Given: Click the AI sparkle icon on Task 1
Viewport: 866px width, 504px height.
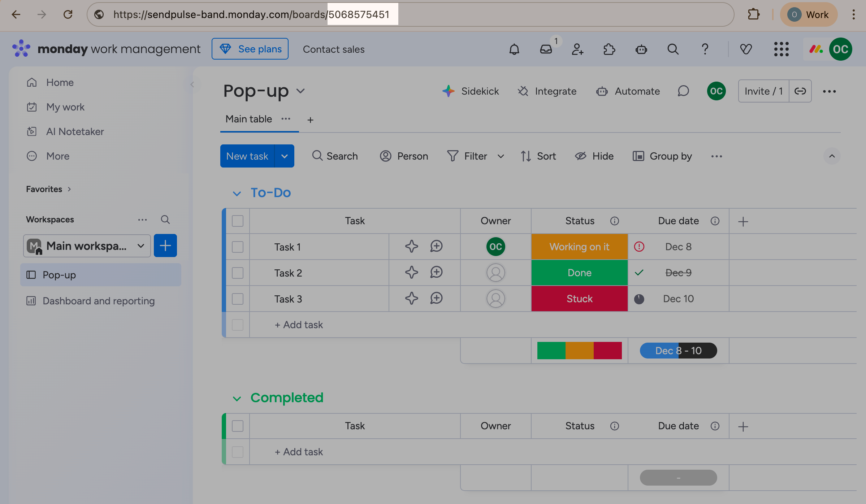Looking at the screenshot, I should [411, 247].
